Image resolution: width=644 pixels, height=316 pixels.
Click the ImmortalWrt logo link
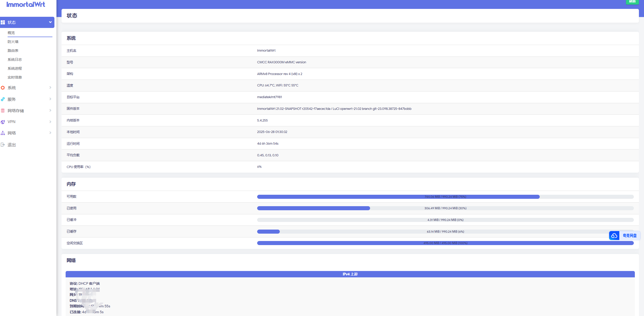click(26, 4)
